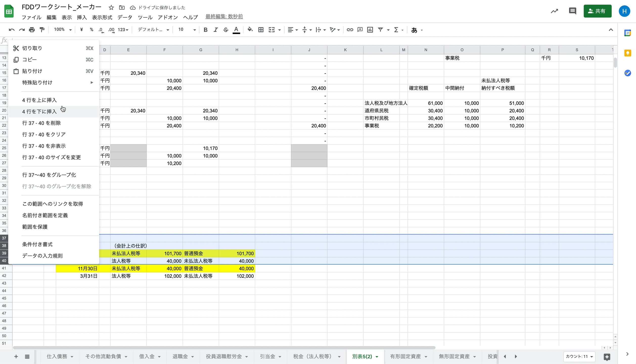Open the font size dropdown

coord(187,30)
